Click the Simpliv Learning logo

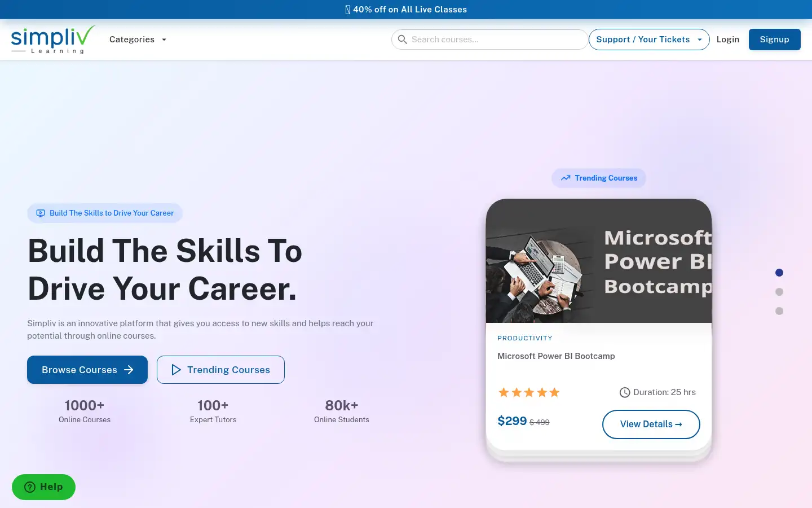click(x=53, y=40)
